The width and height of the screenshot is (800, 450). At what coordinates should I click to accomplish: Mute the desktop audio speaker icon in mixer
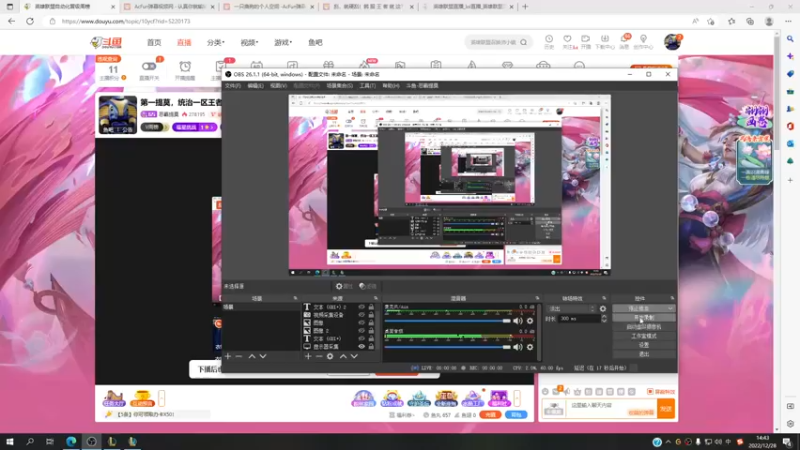pos(518,347)
